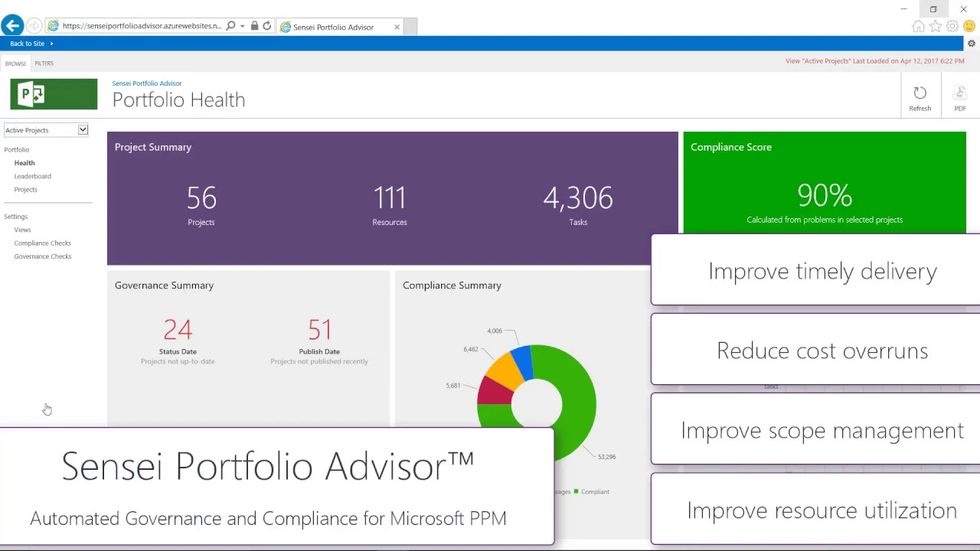Open browser Favorites star icon
Viewport: 980px width, 551px height.
pyautogui.click(x=935, y=27)
